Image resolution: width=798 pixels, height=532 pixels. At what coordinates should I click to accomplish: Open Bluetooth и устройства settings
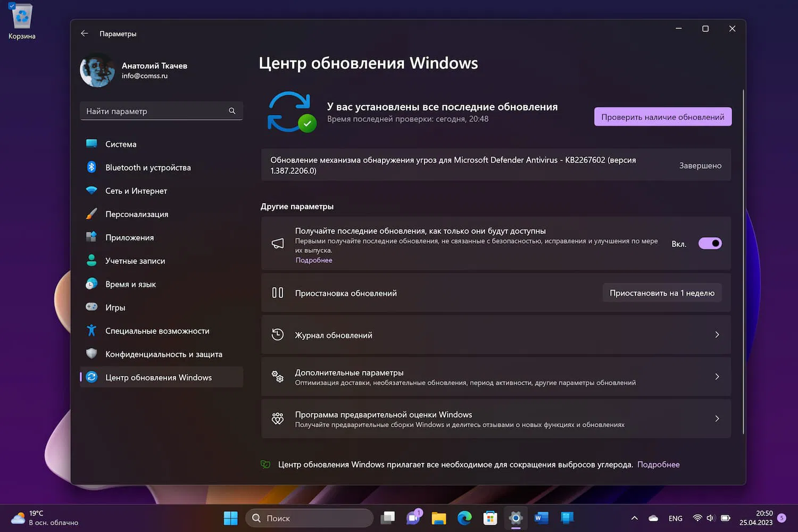(161, 168)
